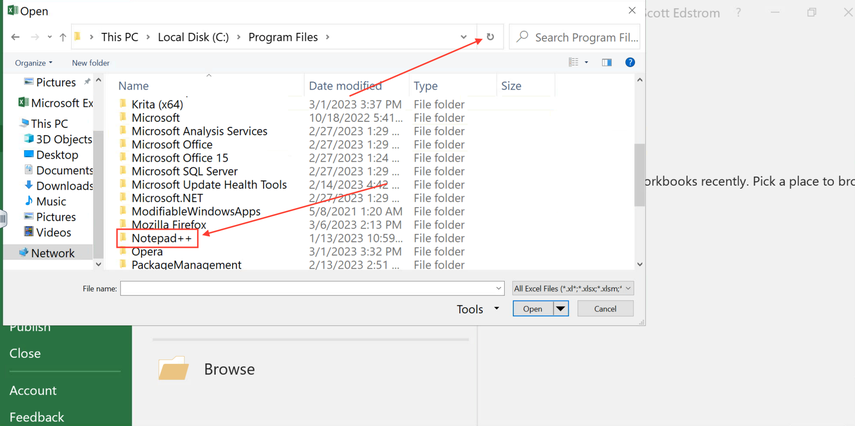Screen dimensions: 855x426
Task: Open the Tools dropdown menu
Action: click(x=477, y=309)
